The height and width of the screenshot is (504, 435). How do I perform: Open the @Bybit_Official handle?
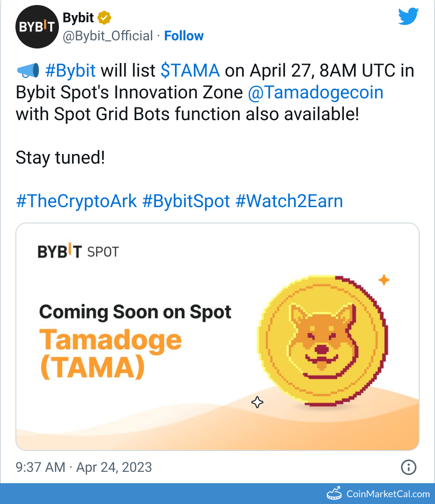107,36
